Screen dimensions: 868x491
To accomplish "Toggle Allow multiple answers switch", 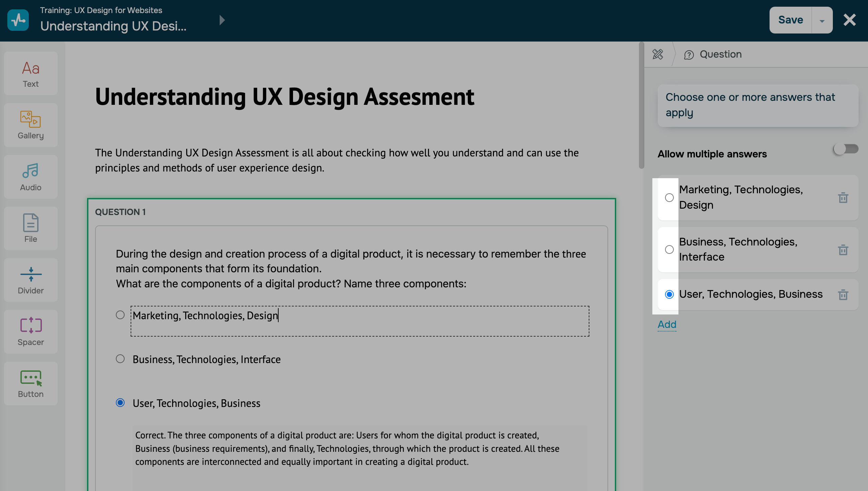I will click(846, 149).
